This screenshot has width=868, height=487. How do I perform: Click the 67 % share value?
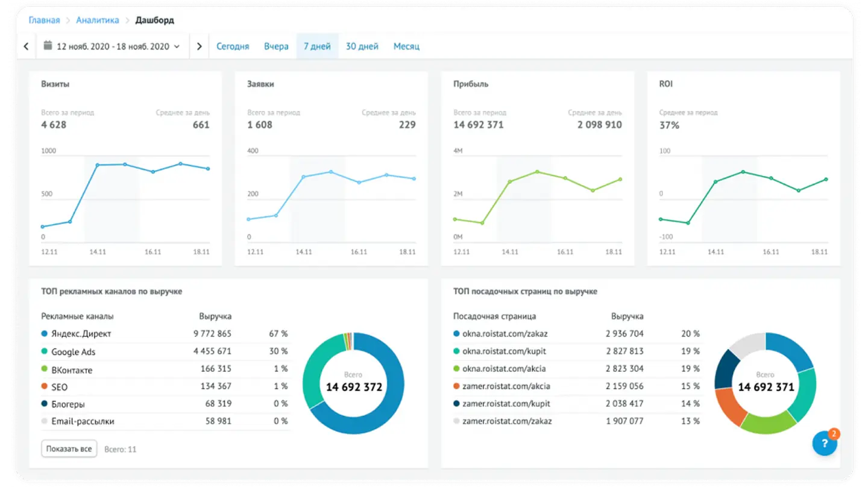tap(278, 333)
